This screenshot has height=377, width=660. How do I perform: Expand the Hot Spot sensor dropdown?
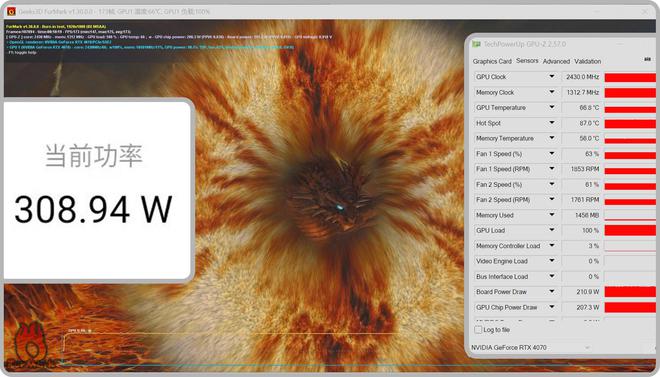coord(551,123)
